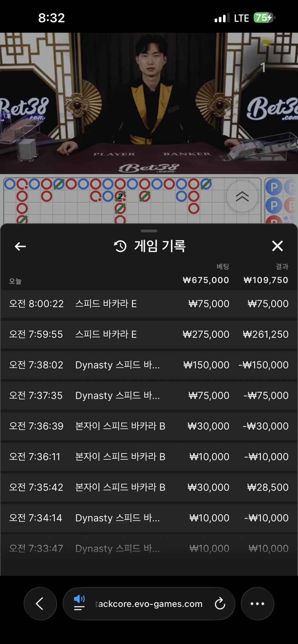The width and height of the screenshot is (298, 644).
Task: Open the 오전 8:00:22 스피드 바카라 E record
Action: pyautogui.click(x=149, y=304)
